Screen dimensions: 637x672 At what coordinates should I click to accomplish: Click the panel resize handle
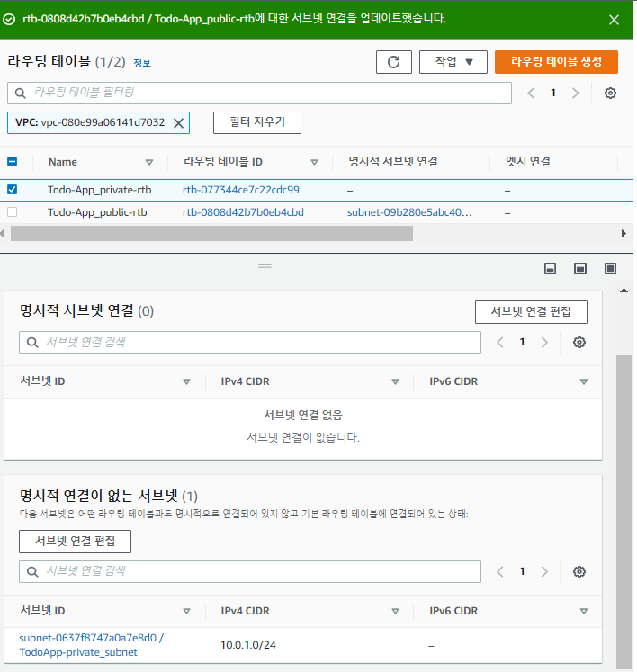(265, 266)
